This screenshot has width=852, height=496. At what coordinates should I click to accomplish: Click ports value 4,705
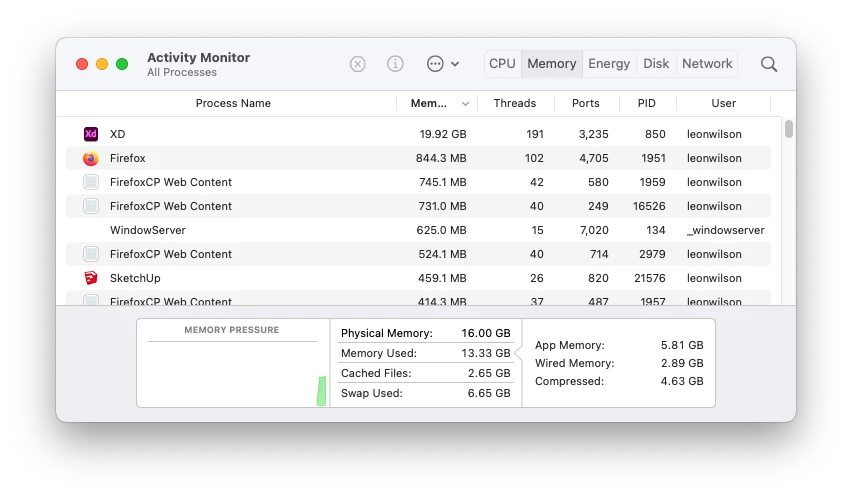pos(594,158)
